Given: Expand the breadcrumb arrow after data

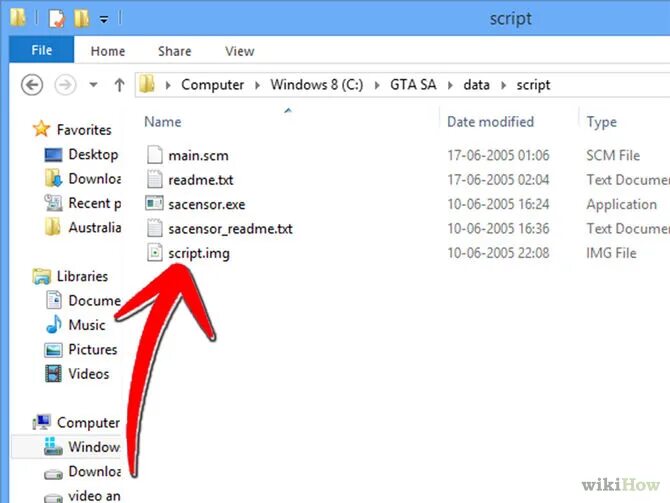Looking at the screenshot, I should pos(503,85).
